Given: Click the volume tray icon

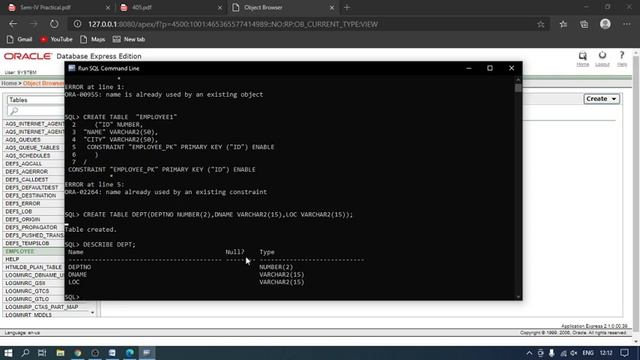Looking at the screenshot, I should (573, 353).
